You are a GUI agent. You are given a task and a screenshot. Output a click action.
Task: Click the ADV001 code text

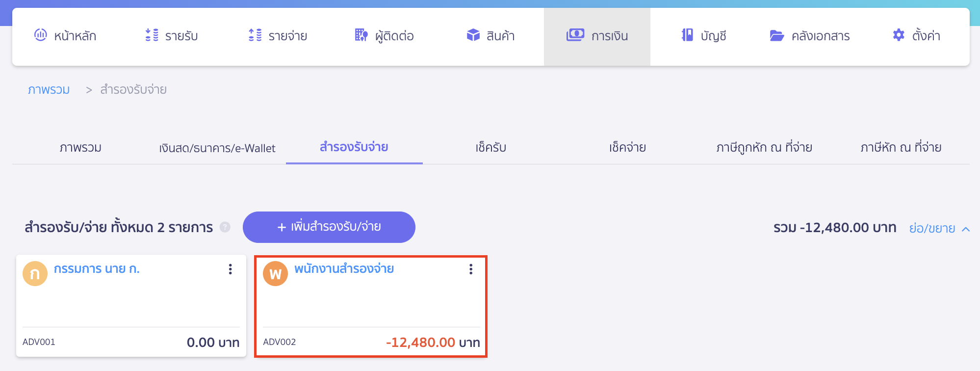click(39, 342)
